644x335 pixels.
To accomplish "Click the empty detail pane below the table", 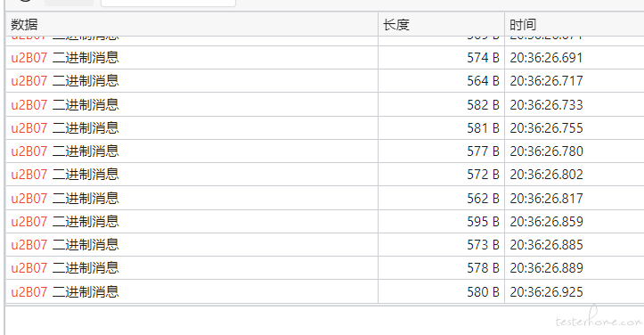I will point(324,321).
